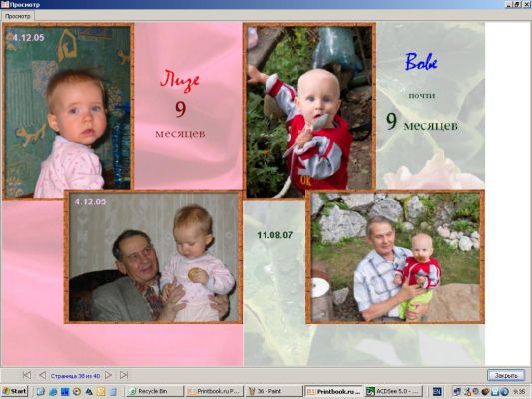
Task: Click the EN language indicator
Action: point(438,392)
